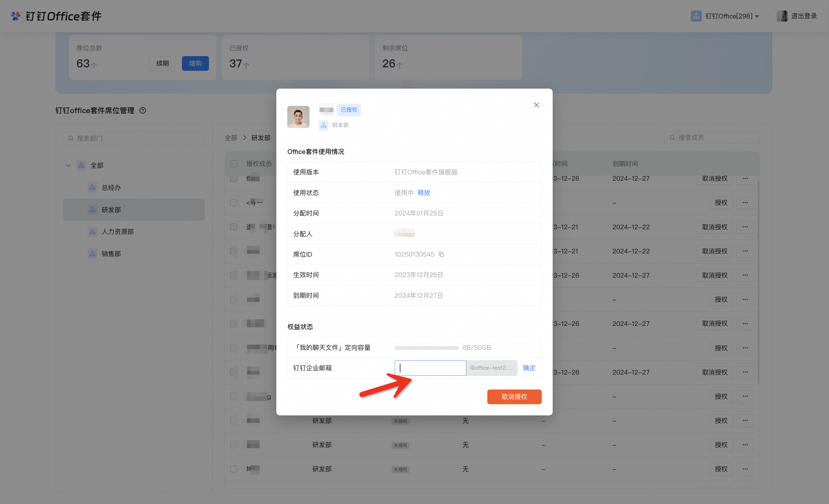This screenshot has width=829, height=504.
Task: Toggle the select-all checkbox in table header
Action: click(x=233, y=164)
